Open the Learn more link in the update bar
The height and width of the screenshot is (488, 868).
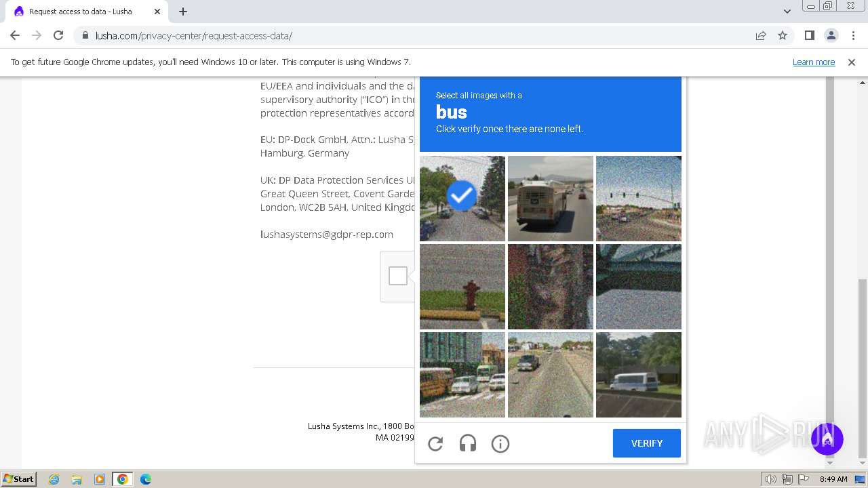tap(814, 62)
